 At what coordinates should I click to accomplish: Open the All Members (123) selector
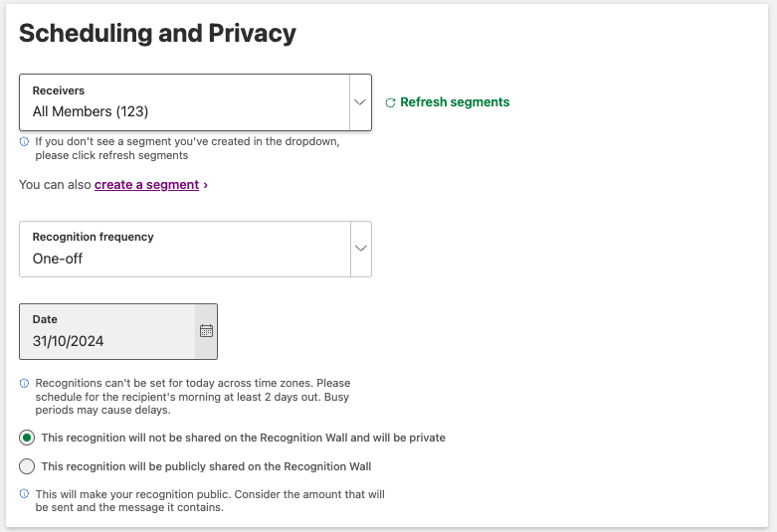coord(184,111)
